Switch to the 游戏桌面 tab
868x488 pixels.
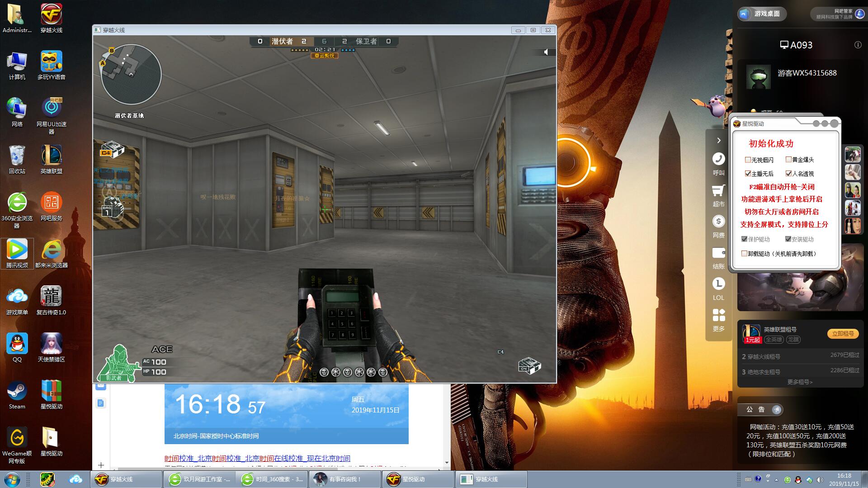tap(762, 14)
